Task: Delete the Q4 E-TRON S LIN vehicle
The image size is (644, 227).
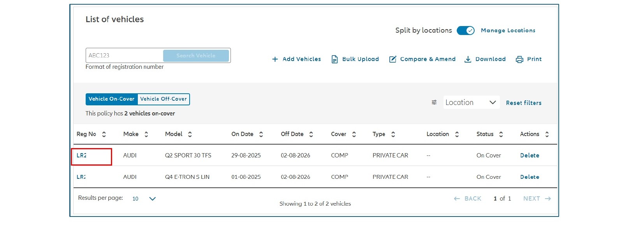Action: point(530,177)
